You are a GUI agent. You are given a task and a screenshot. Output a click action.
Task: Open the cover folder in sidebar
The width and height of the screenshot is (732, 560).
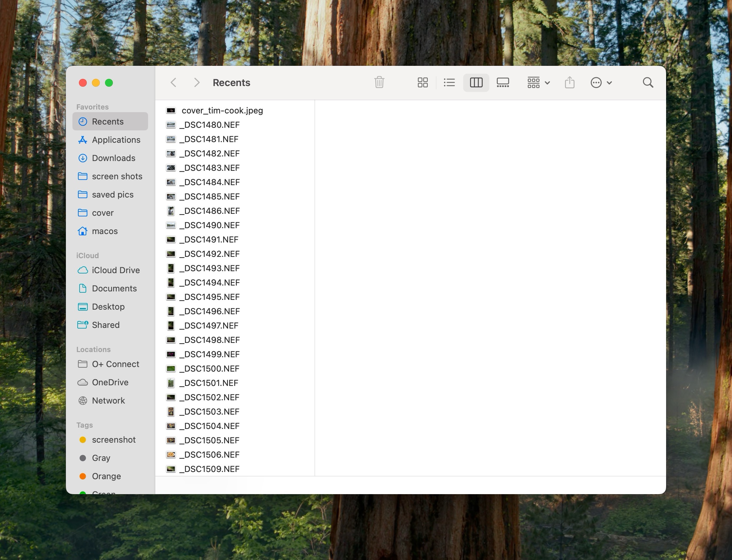pos(110,213)
